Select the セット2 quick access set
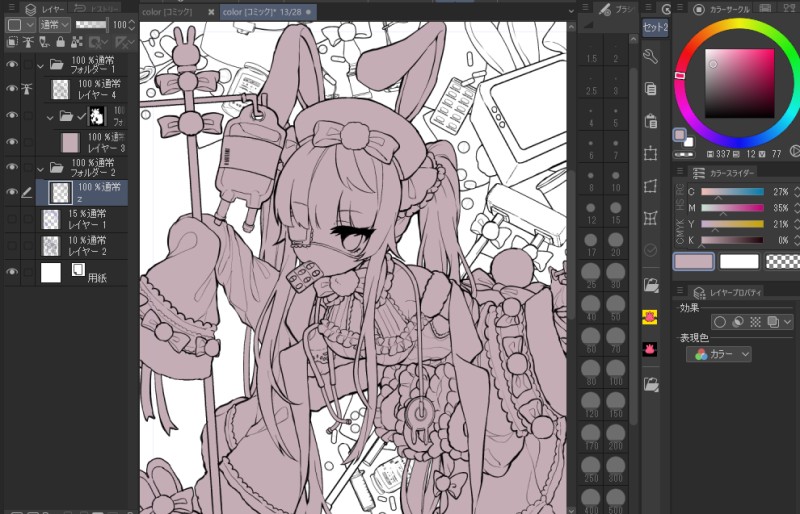This screenshot has height=514, width=800. tap(655, 27)
